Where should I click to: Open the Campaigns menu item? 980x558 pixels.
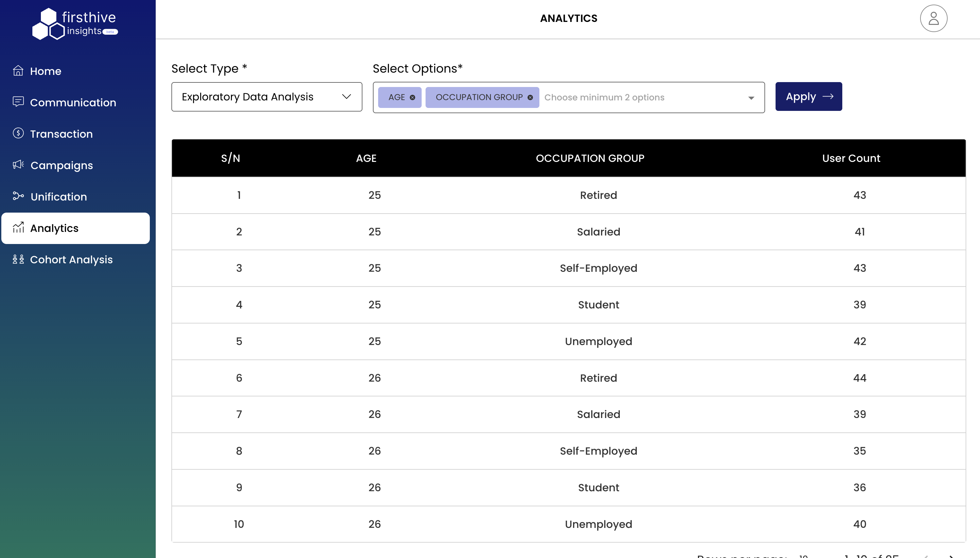[61, 165]
